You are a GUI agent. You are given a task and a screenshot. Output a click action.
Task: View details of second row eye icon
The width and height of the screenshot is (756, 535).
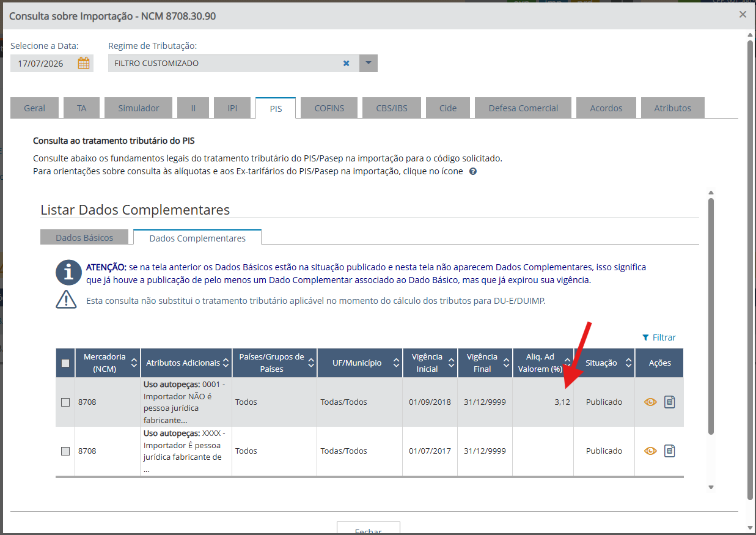pos(650,451)
